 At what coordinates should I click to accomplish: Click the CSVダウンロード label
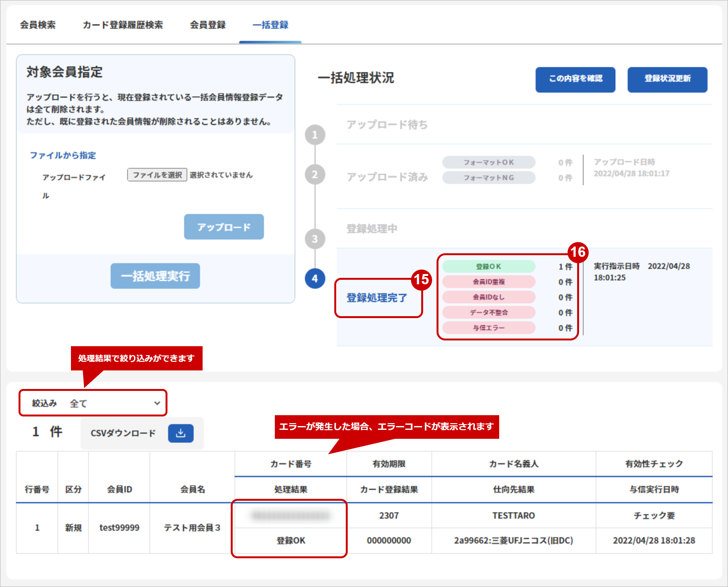coord(123,433)
